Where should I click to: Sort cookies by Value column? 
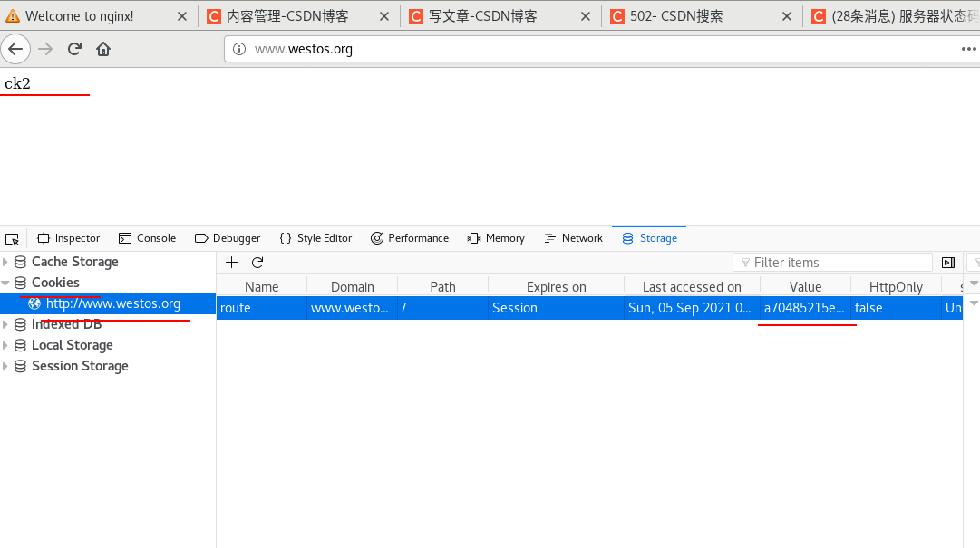[806, 287]
